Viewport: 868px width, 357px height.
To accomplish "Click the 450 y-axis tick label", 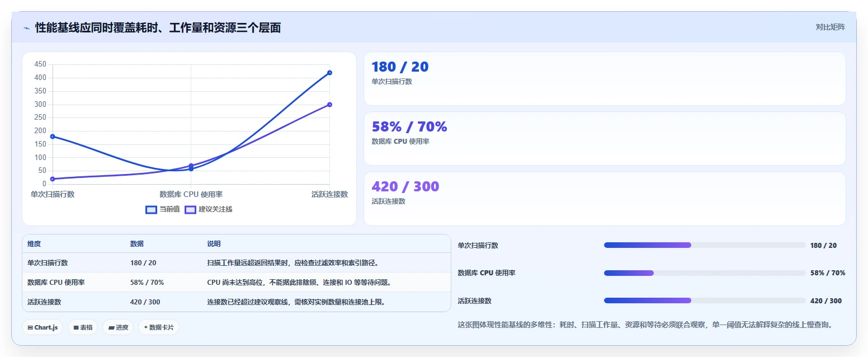I will (x=40, y=64).
